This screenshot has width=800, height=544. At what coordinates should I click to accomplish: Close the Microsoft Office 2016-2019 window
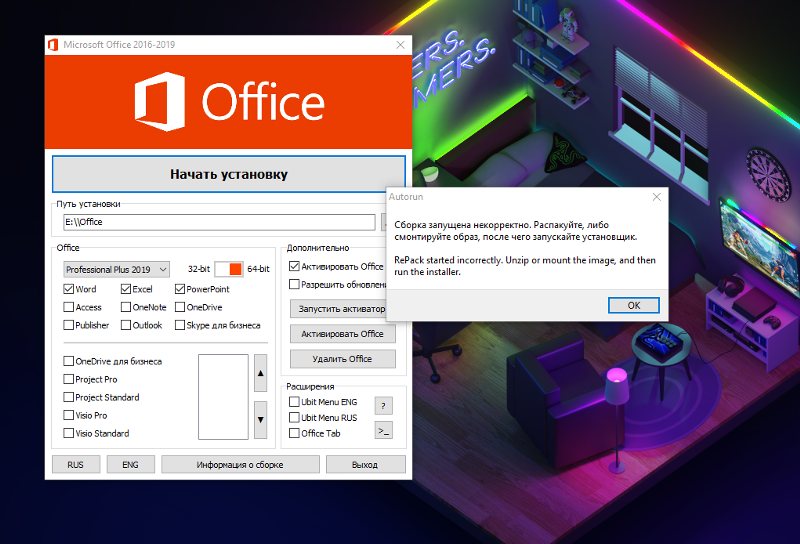[x=401, y=45]
